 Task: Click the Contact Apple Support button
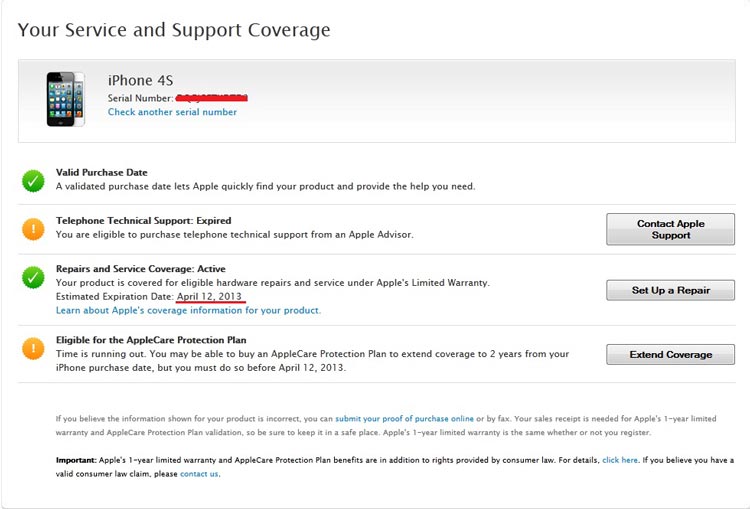click(670, 229)
